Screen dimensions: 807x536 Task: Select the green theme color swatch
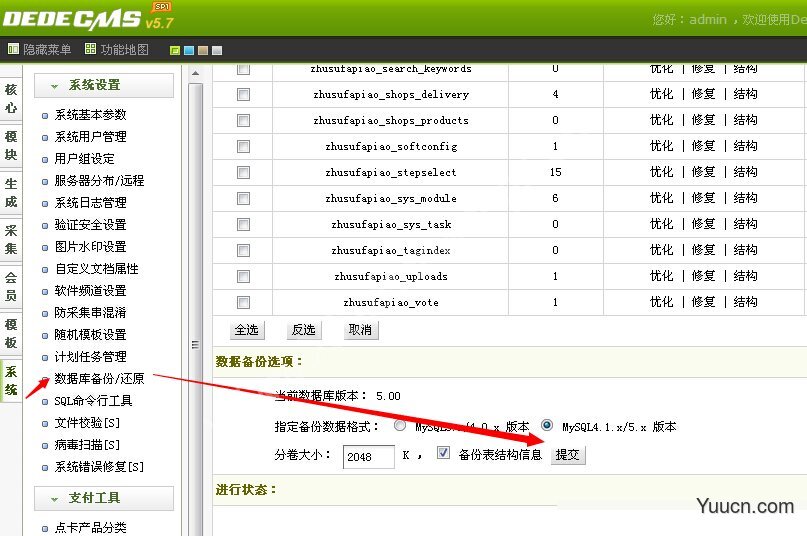click(175, 50)
